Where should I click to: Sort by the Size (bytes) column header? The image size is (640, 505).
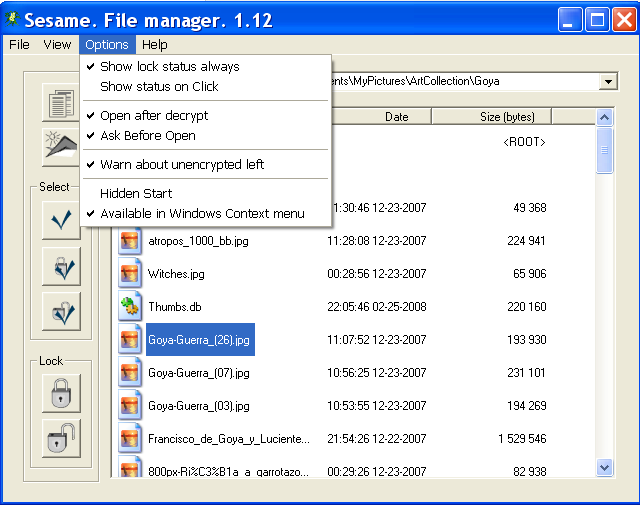tap(506, 117)
